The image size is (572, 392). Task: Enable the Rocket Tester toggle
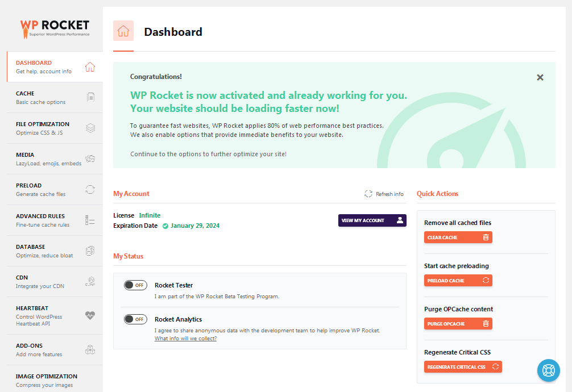[x=135, y=285]
